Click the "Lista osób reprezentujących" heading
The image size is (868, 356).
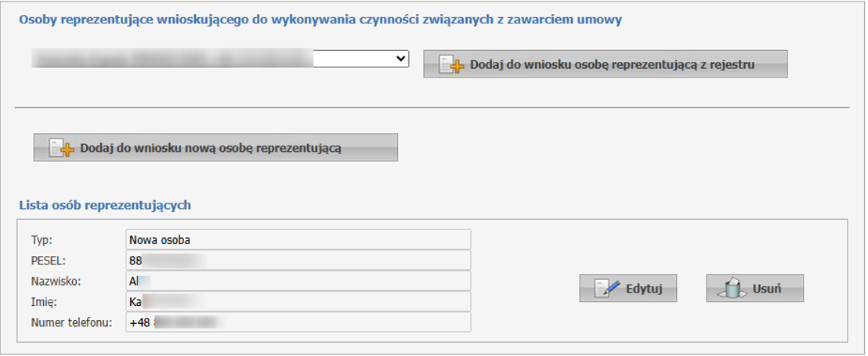[x=104, y=206]
